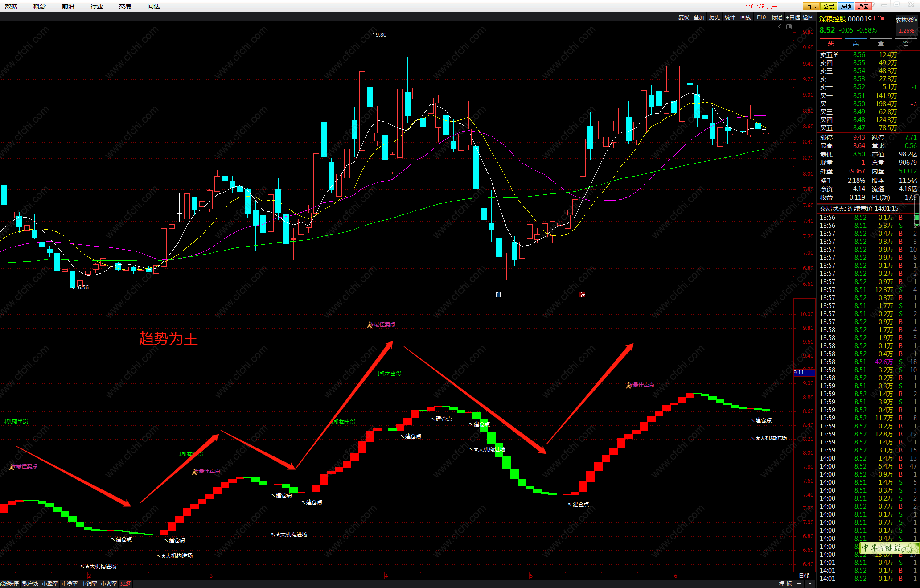
Task: Open the 行业 menu
Action: (x=97, y=6)
